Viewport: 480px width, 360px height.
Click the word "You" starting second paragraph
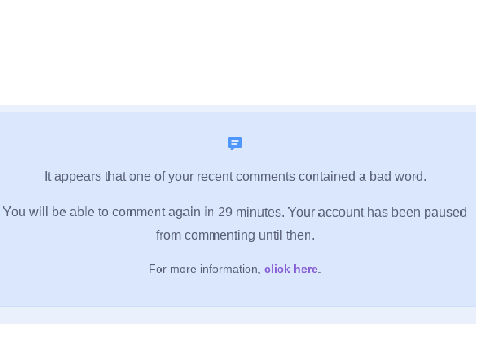tap(14, 212)
